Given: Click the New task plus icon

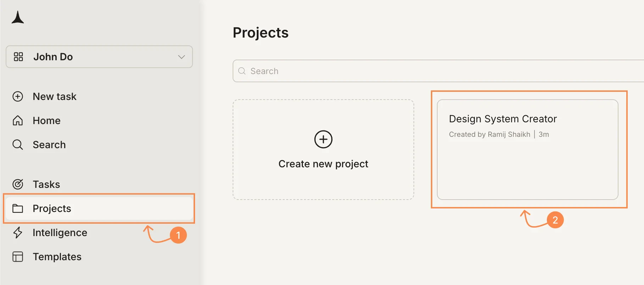Looking at the screenshot, I should [18, 96].
